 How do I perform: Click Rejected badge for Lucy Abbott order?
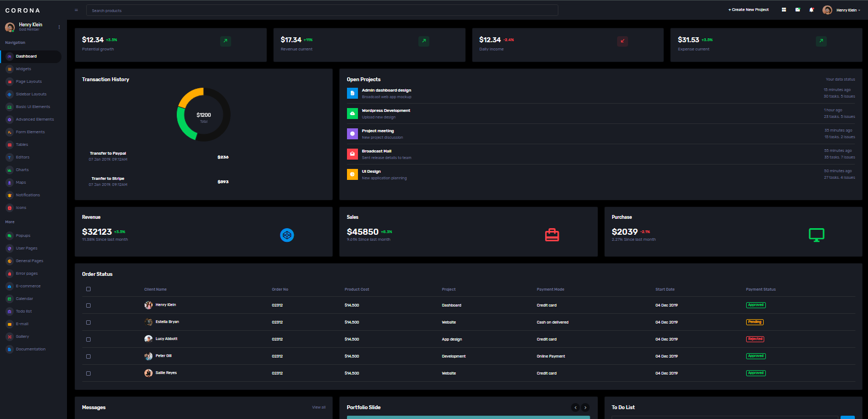pos(755,339)
